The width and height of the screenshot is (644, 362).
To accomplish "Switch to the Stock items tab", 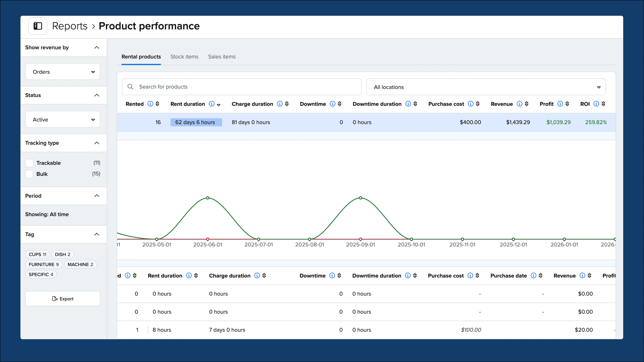I will (184, 57).
